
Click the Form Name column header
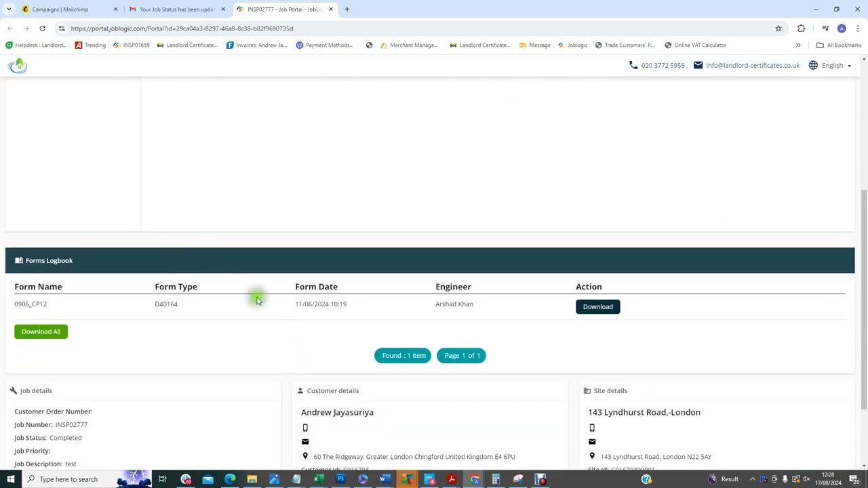(x=38, y=287)
